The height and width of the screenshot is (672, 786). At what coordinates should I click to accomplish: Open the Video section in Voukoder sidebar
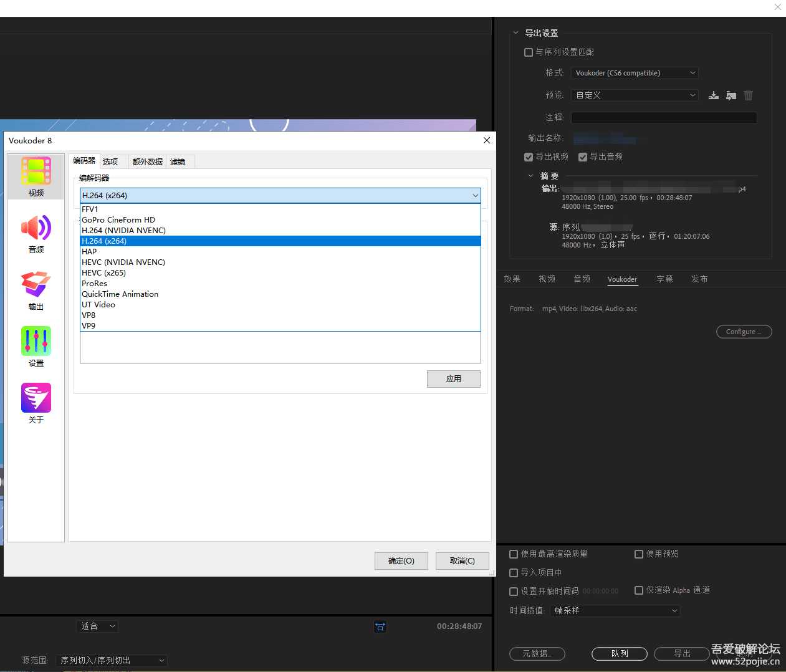[36, 176]
